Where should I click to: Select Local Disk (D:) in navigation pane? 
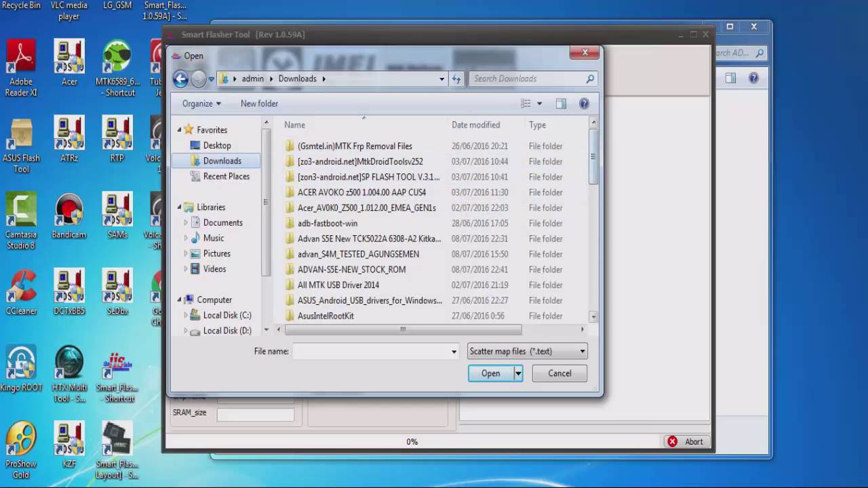tap(226, 331)
